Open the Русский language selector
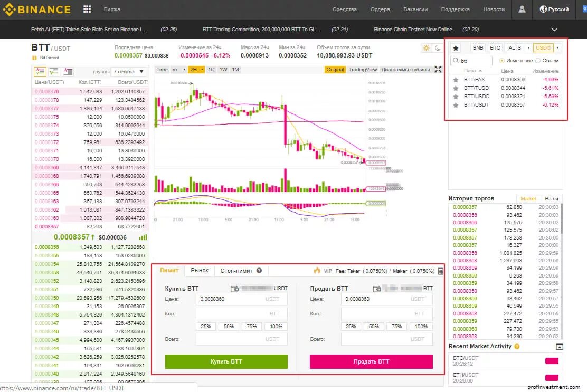Image resolution: width=587 pixels, height=392 pixels. [554, 9]
